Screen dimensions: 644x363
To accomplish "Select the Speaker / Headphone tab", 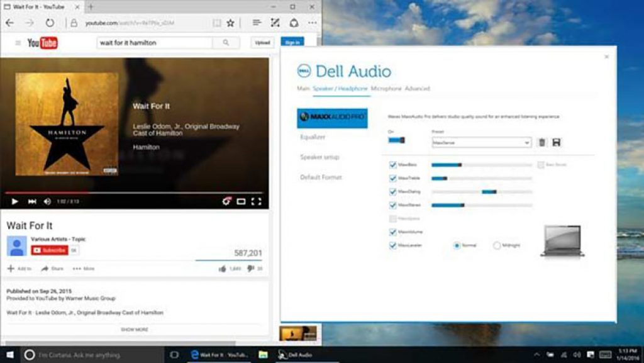I will 340,88.
